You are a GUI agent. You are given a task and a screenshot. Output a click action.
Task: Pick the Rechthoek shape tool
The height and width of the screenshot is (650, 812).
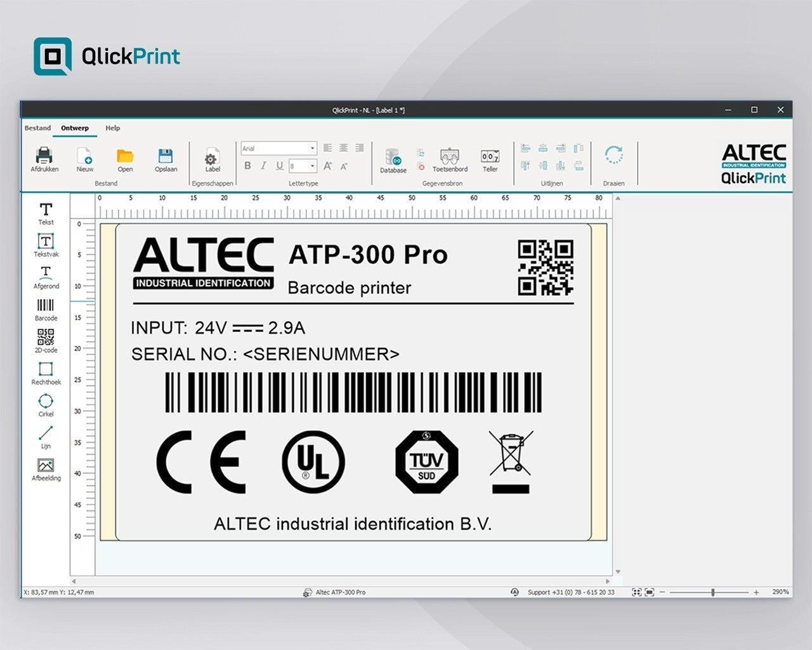tap(46, 372)
